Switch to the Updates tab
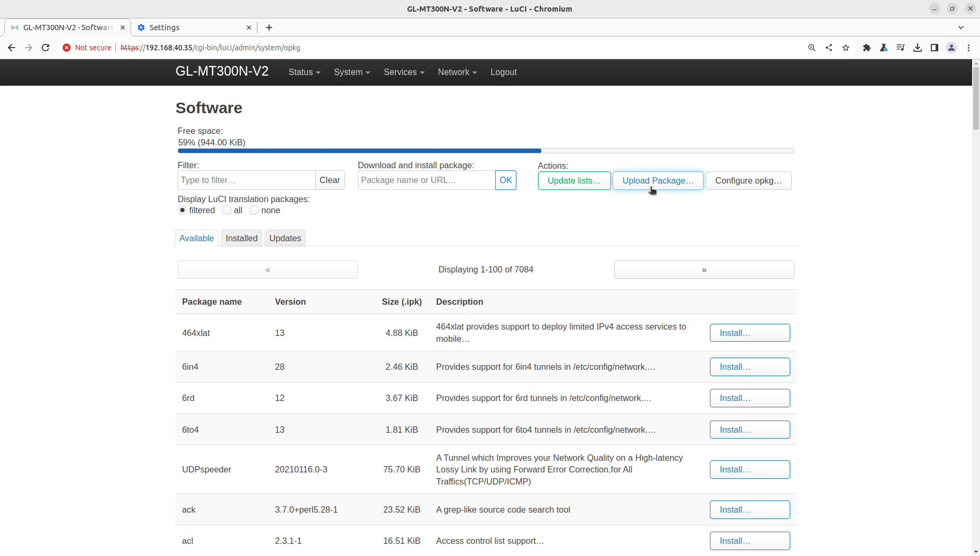This screenshot has width=980, height=556. tap(285, 238)
